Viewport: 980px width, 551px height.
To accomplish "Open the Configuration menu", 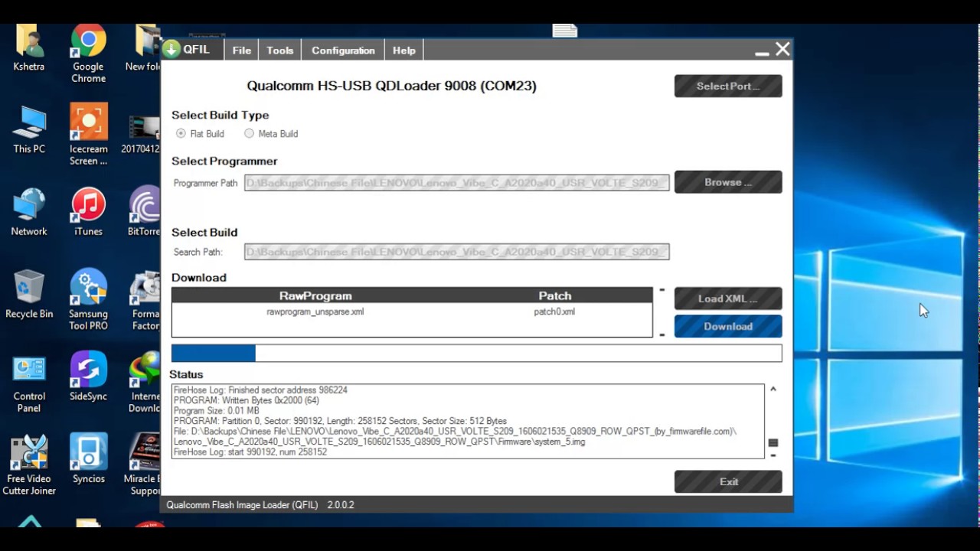I will (x=343, y=51).
